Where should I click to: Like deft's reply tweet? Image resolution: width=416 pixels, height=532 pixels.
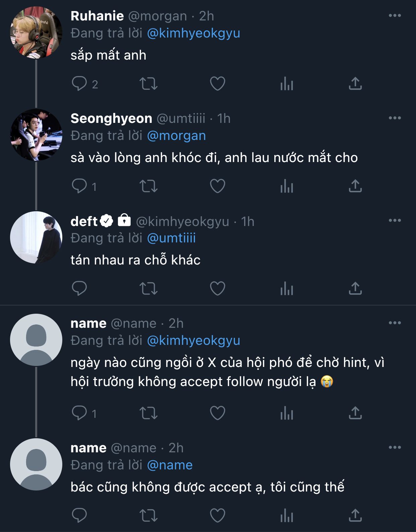tap(217, 289)
